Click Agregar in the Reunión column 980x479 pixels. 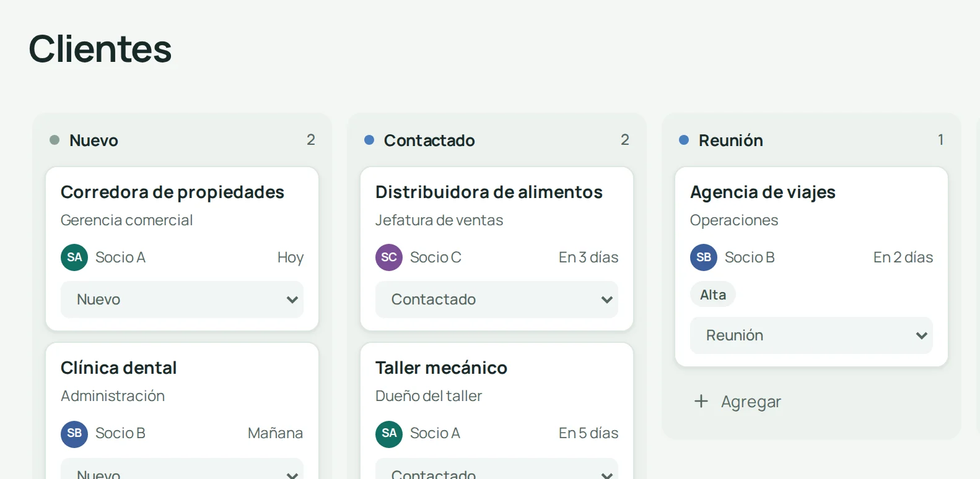(x=738, y=402)
